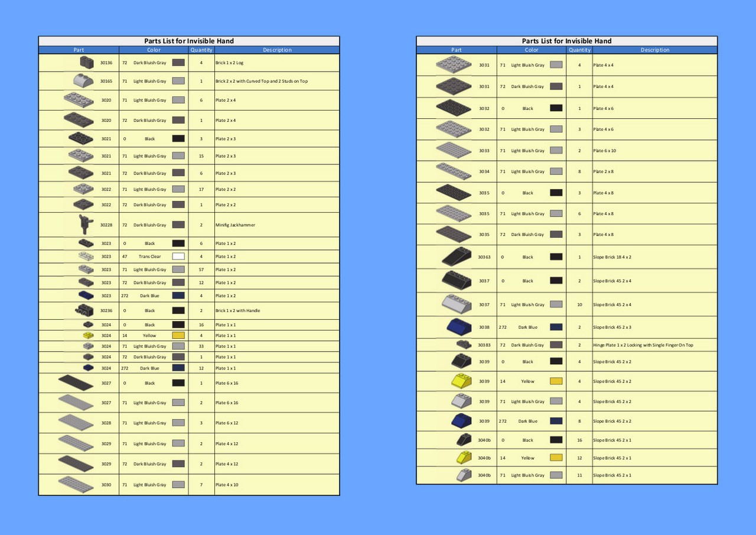Click the Yellow 3040b slope brick image

pyautogui.click(x=464, y=458)
